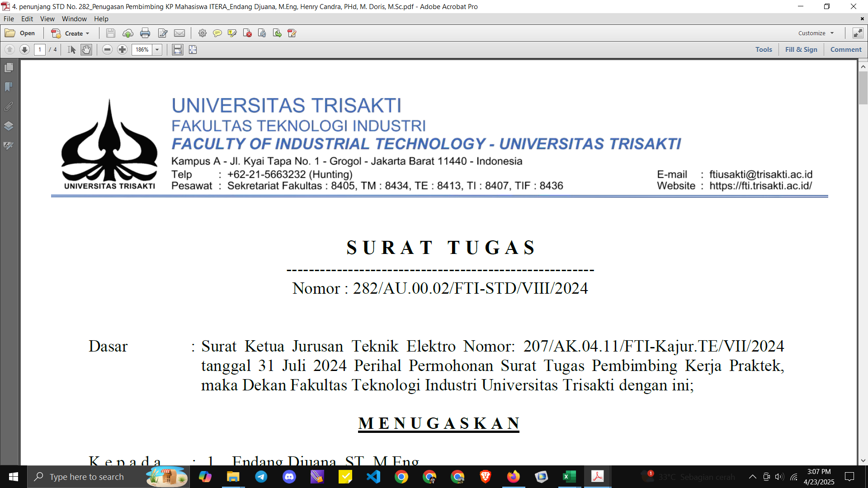Open the Edit menu
The image size is (868, 488).
[x=27, y=19]
